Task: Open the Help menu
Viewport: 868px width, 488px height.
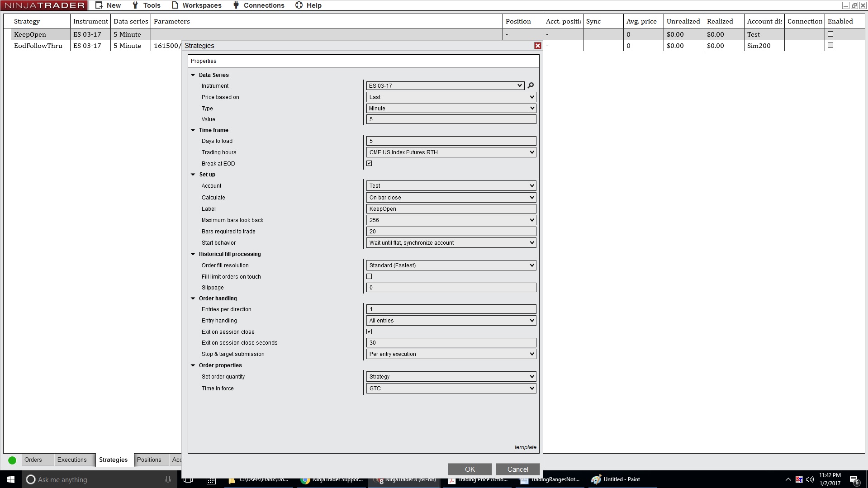Action: (308, 5)
